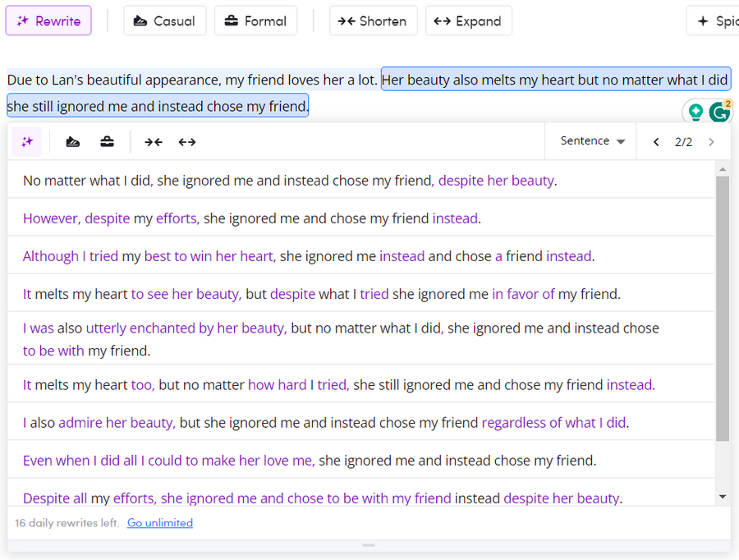Click the suggestions list scrollbar thumb
Screen dimensions: 739x560
pos(723,309)
